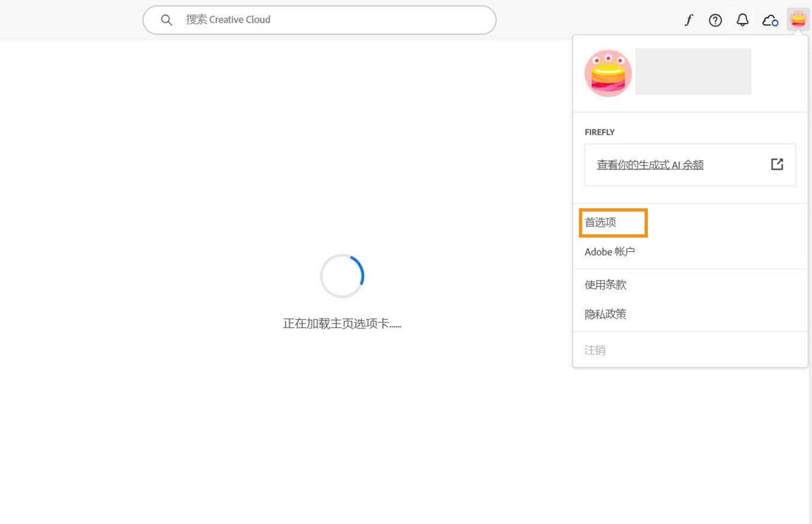The height and width of the screenshot is (524, 812).
Task: Click the magnifying glass search icon
Action: click(x=166, y=19)
